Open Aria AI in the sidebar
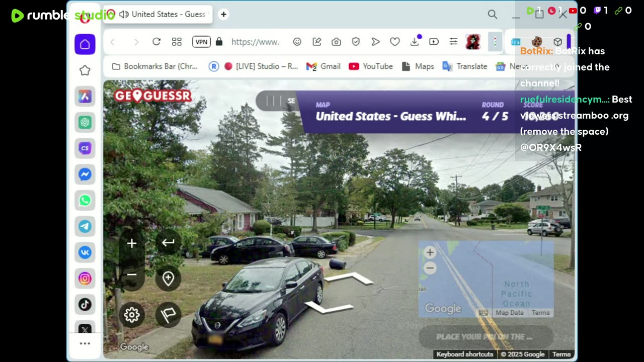The width and height of the screenshot is (644, 362). click(x=85, y=96)
